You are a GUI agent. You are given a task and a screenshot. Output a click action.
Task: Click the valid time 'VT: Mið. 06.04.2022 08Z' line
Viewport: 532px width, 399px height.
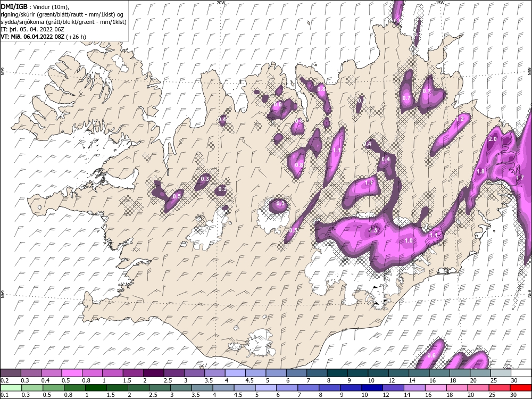(32, 37)
